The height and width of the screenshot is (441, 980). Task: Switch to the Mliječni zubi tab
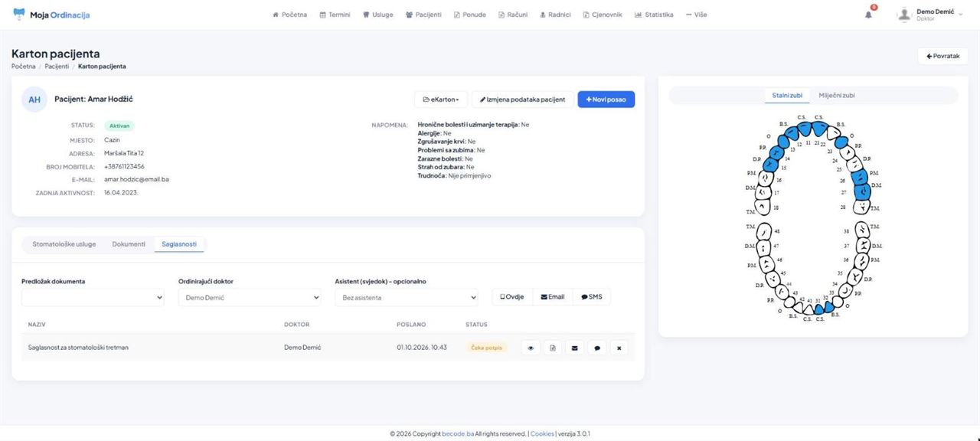tap(836, 95)
